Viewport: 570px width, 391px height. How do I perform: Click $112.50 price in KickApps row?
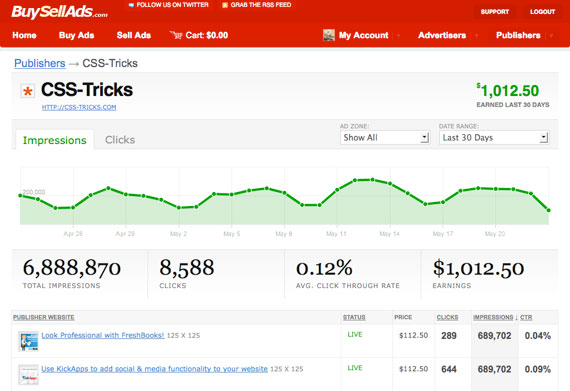click(414, 369)
